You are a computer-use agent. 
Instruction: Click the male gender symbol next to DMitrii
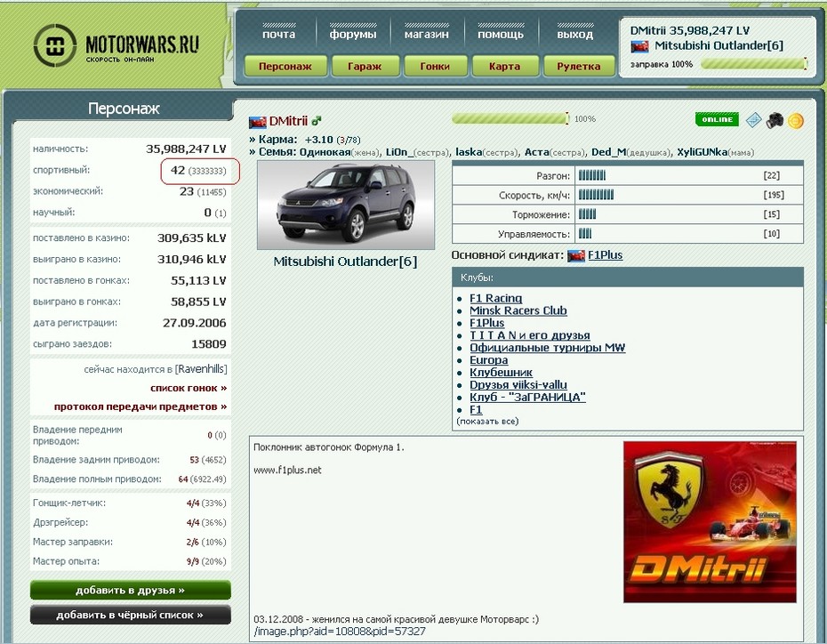tap(316, 121)
